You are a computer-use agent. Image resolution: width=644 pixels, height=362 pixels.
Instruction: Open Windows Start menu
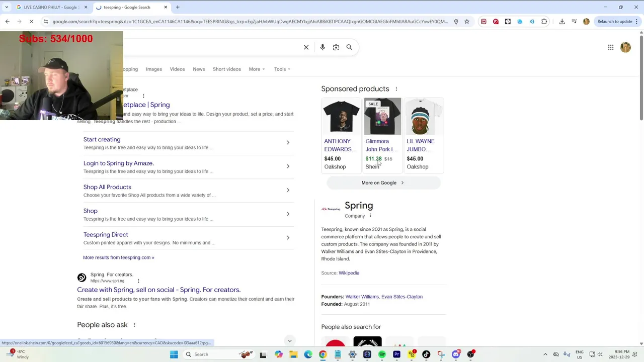click(174, 354)
